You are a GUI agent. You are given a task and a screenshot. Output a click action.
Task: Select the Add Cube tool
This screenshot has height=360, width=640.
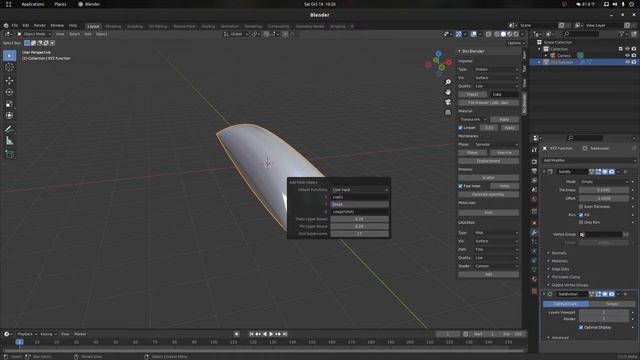[x=9, y=154]
